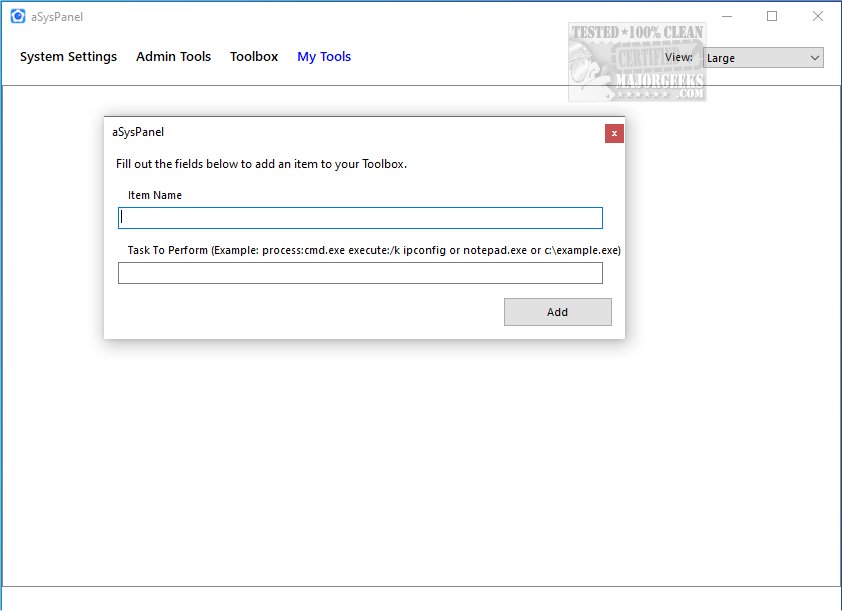Expand the View size dropdown
The width and height of the screenshot is (842, 611).
(763, 58)
